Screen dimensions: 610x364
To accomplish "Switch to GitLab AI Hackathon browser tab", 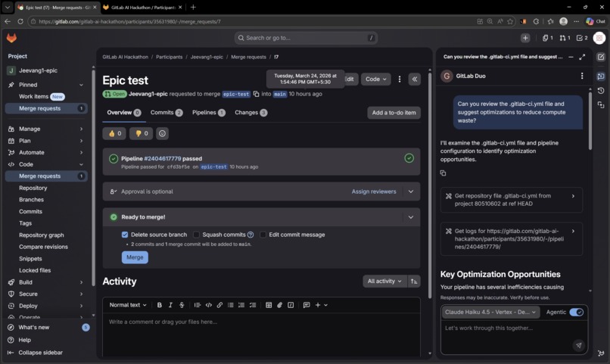I will [142, 8].
